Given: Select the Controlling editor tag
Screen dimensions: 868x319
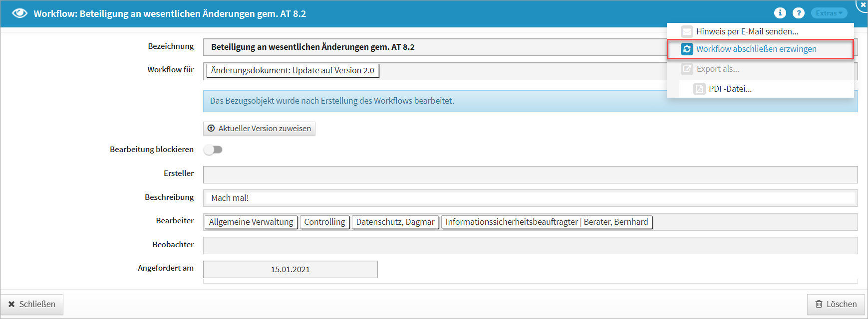Looking at the screenshot, I should coord(324,222).
